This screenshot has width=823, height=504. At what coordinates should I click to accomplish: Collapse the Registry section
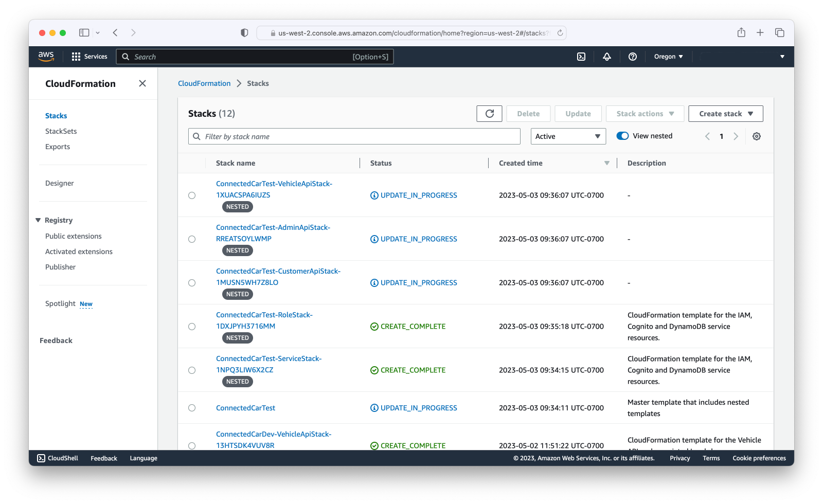38,220
